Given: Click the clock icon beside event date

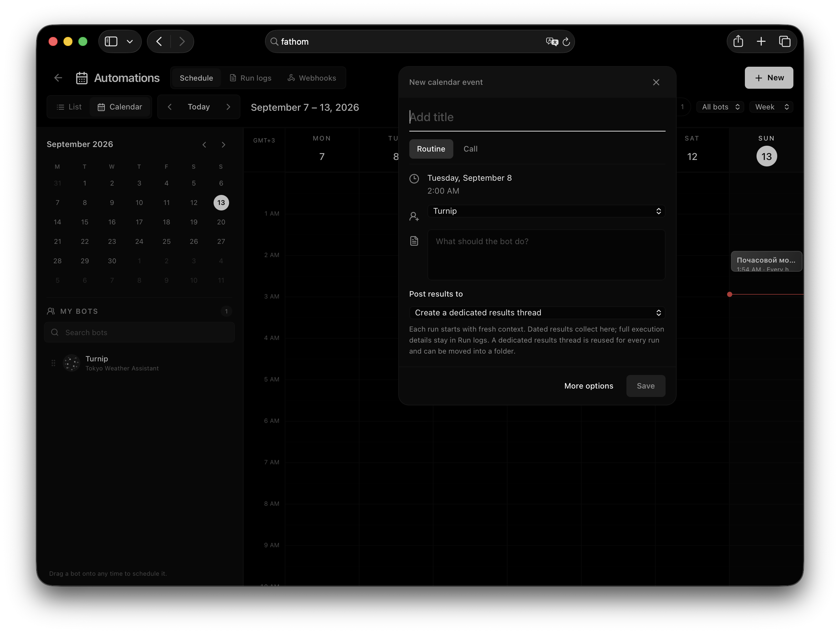Looking at the screenshot, I should click(414, 179).
